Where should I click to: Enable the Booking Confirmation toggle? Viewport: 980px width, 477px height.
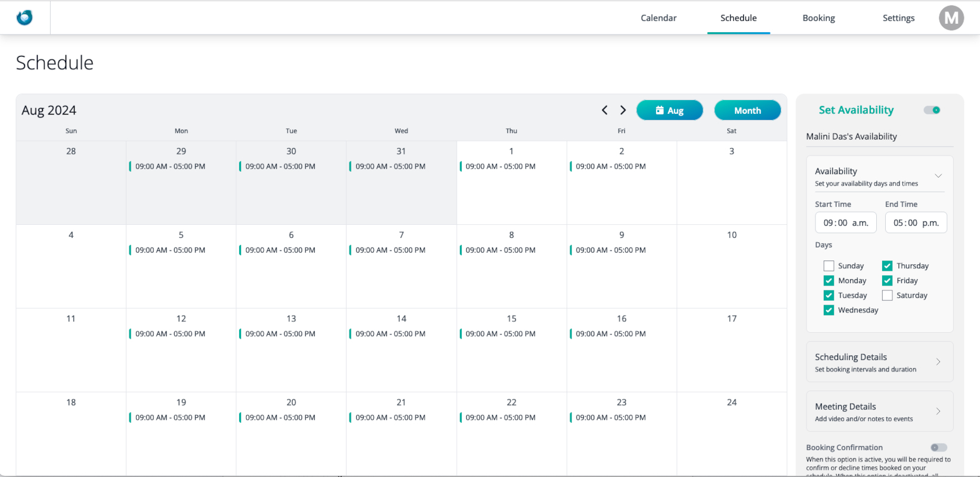[x=938, y=448]
